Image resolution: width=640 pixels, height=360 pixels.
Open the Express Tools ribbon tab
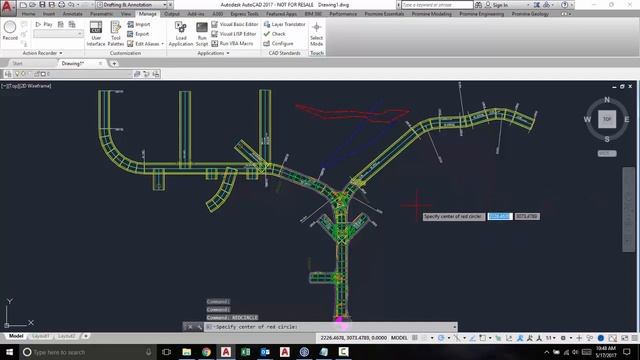click(x=244, y=14)
